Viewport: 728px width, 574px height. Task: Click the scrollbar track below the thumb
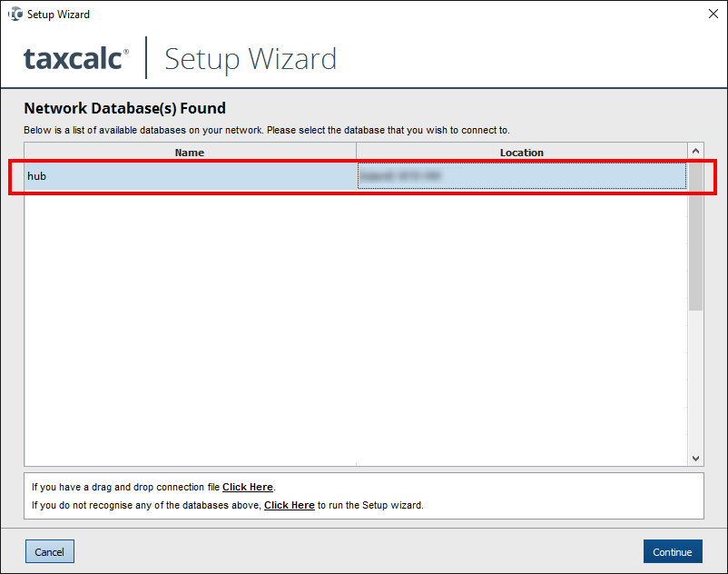click(696, 381)
